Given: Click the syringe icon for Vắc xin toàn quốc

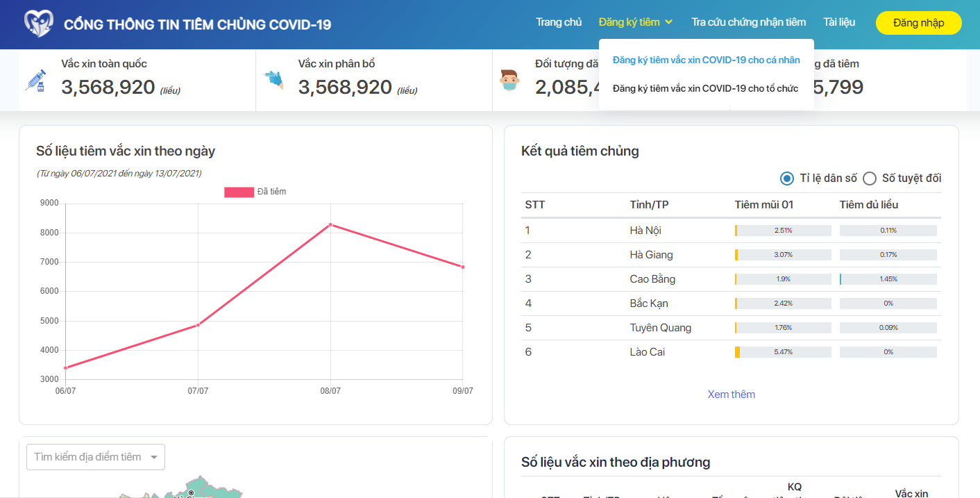Looking at the screenshot, I should [35, 80].
